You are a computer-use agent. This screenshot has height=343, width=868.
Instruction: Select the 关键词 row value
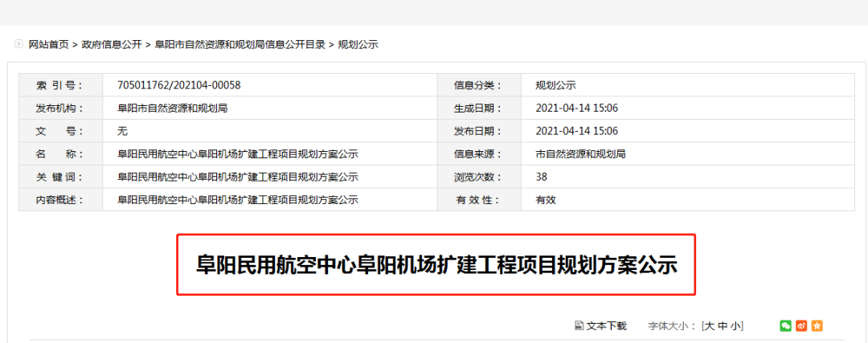[238, 177]
